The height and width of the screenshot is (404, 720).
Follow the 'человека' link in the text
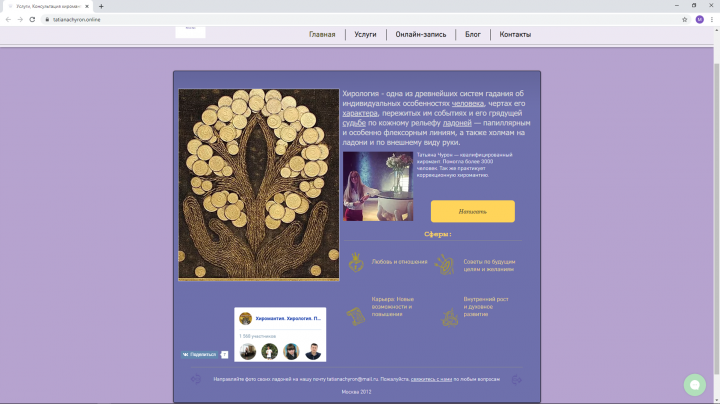click(467, 103)
